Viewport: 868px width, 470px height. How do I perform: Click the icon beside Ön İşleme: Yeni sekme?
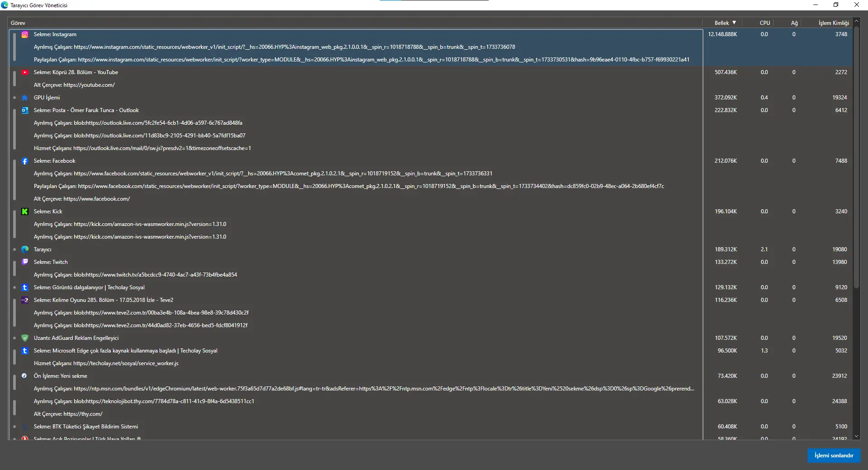pos(25,376)
